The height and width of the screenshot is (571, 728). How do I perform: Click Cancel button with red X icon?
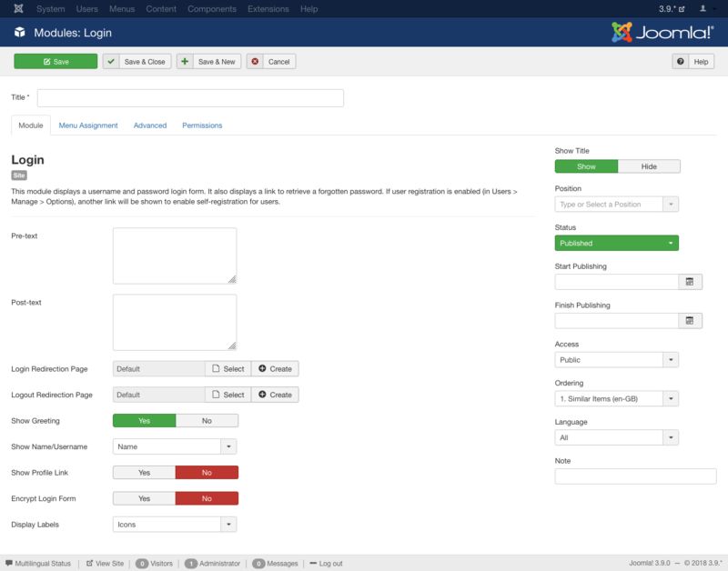pos(271,62)
